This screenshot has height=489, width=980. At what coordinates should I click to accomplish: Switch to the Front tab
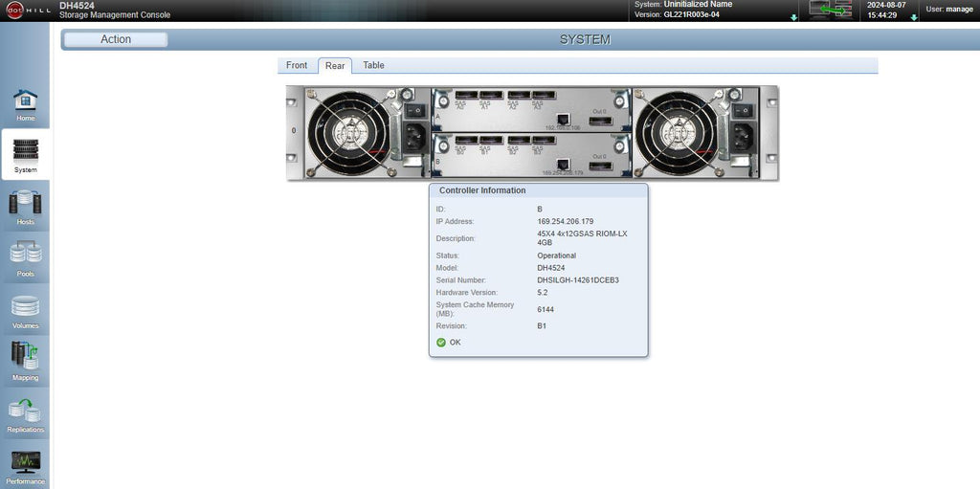click(297, 65)
